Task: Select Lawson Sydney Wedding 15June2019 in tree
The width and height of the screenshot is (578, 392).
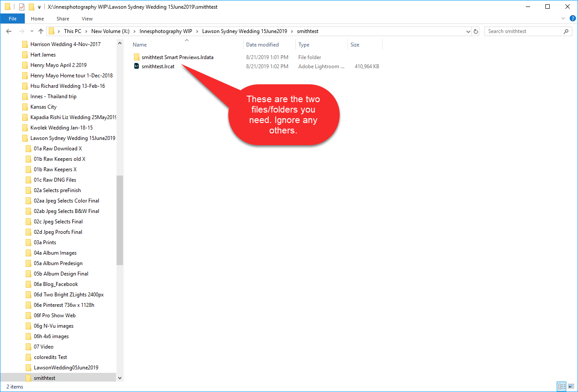Action: (73, 138)
